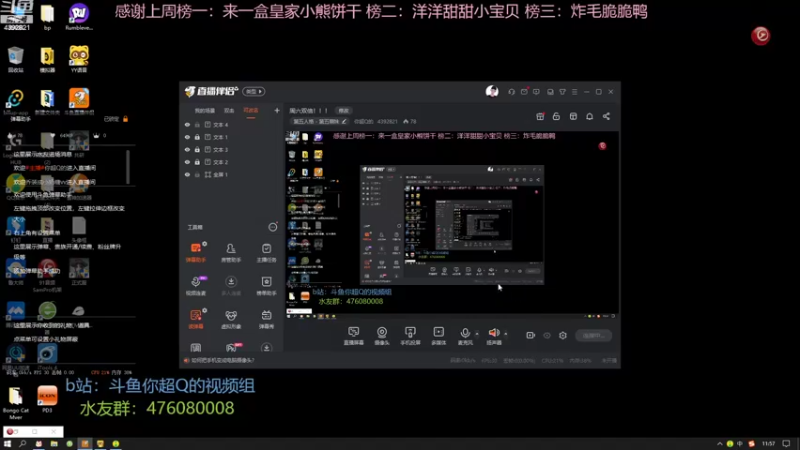The image size is (800, 450).
Task: Switch to the second scene tab
Action: pos(229,111)
